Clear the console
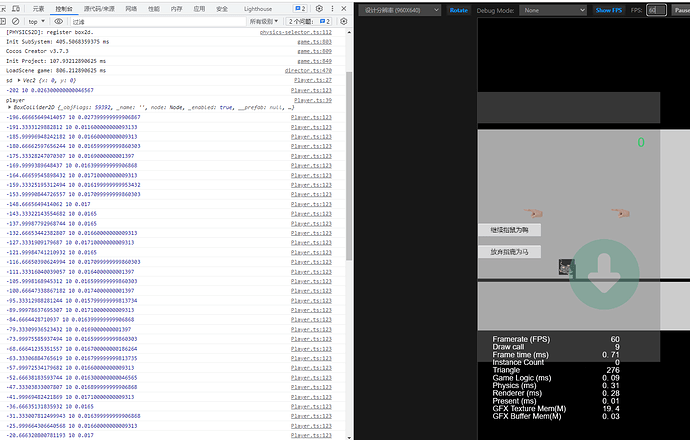Screen dimensions: 690x440 click(x=16, y=21)
